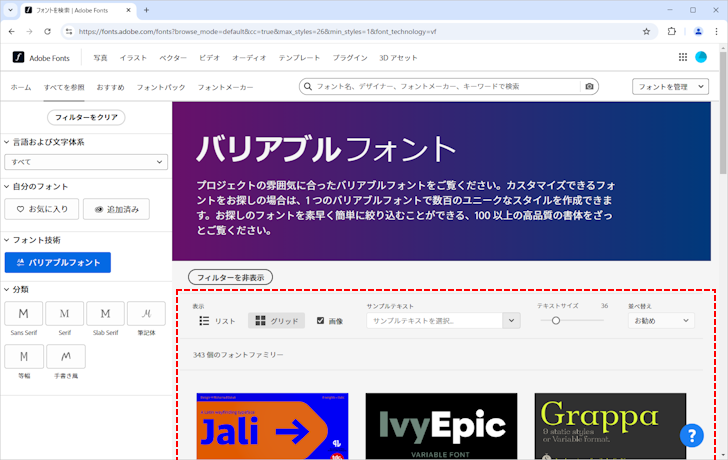This screenshot has width=728, height=460.
Task: Open the tab search dropdown arrow
Action: (x=10, y=10)
